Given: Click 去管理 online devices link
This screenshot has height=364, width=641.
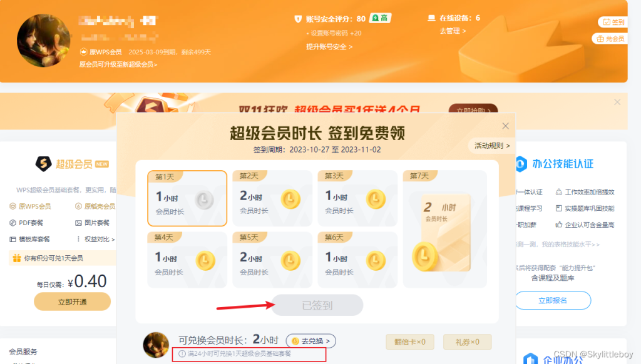Looking at the screenshot, I should (453, 31).
